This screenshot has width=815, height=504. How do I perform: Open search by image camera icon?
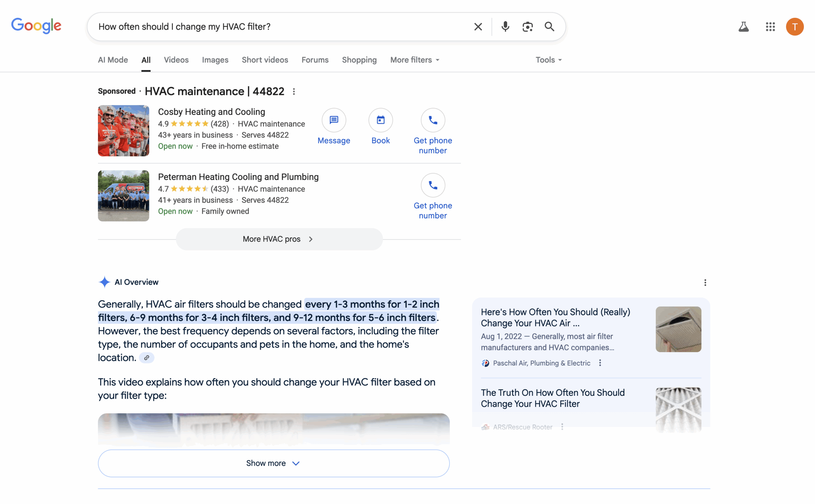(x=527, y=27)
